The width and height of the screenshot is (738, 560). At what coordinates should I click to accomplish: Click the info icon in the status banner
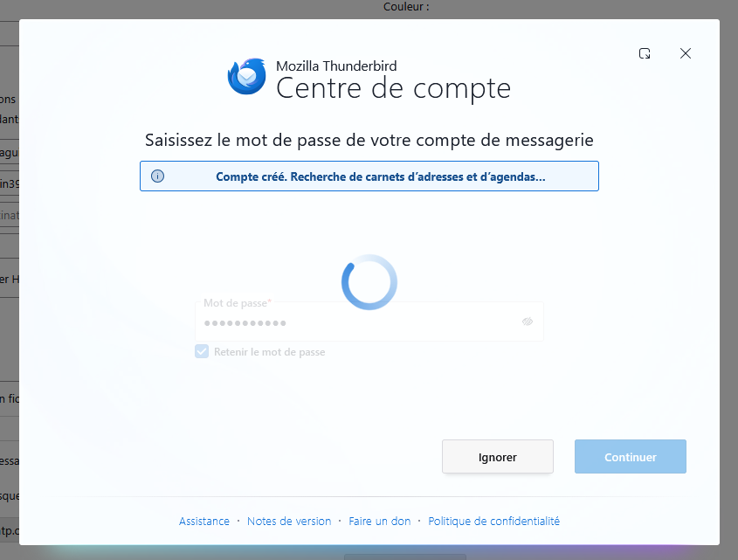click(158, 176)
